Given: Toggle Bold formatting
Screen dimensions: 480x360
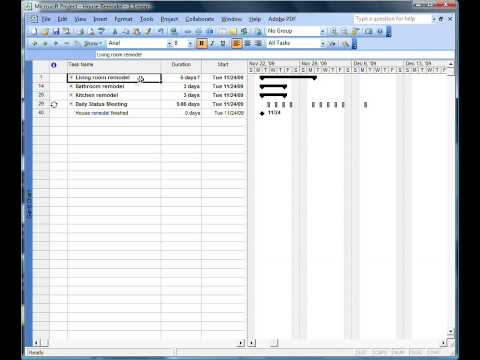Looking at the screenshot, I should (x=201, y=43).
